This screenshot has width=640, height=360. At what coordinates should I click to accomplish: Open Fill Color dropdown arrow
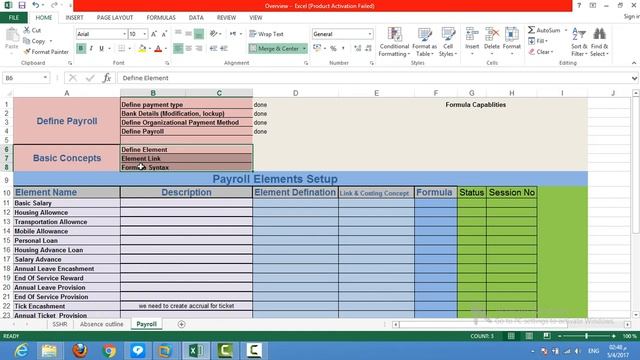coord(150,49)
